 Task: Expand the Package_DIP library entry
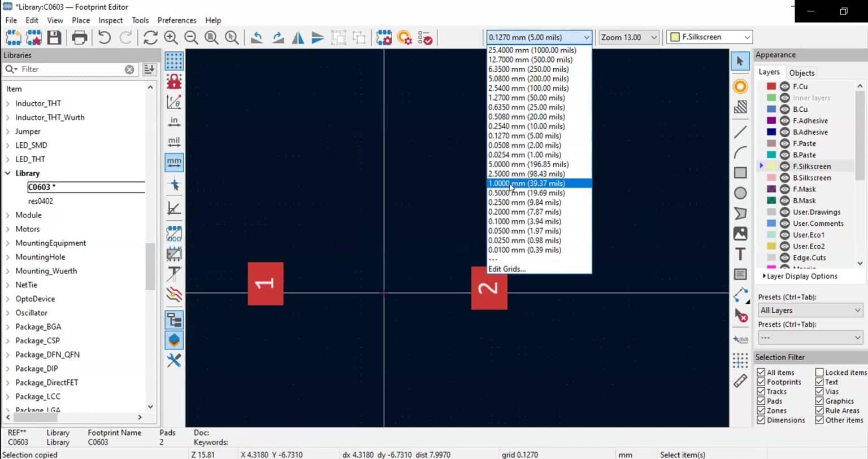tap(8, 368)
